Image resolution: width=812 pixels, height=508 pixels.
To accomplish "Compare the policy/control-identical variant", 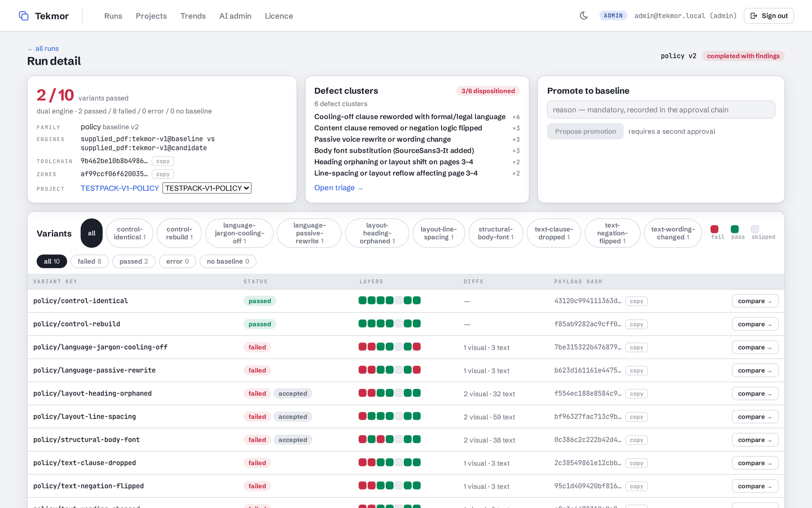I will [755, 301].
